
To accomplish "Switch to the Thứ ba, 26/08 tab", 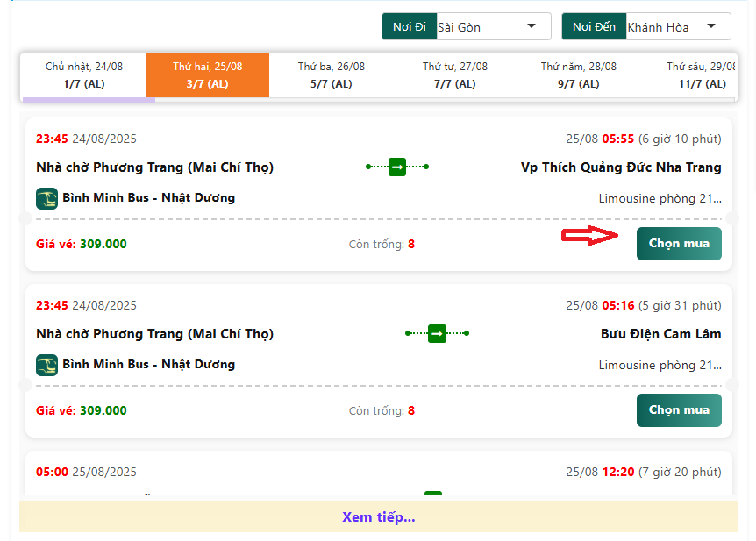I will click(x=332, y=75).
